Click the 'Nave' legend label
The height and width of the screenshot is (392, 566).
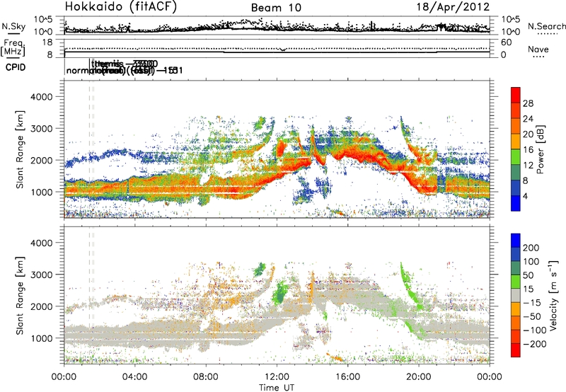click(538, 49)
